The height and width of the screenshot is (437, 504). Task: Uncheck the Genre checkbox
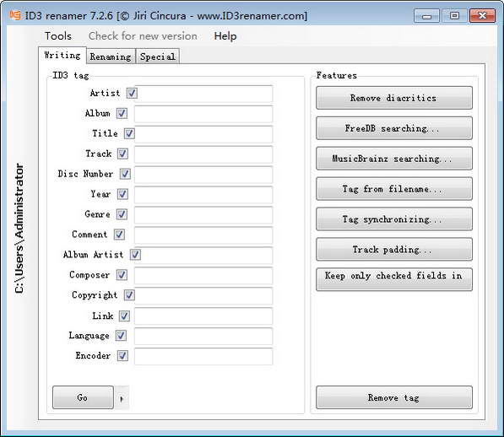point(122,214)
